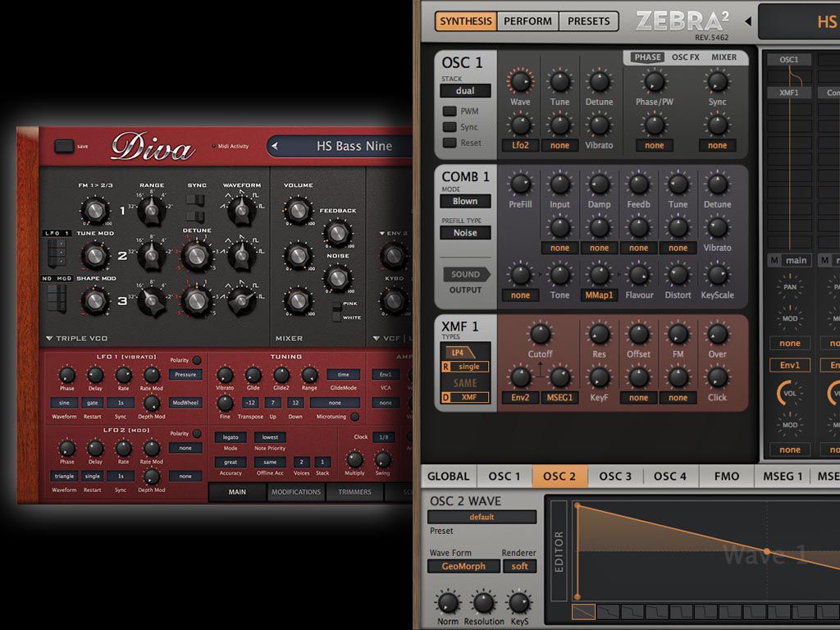
Task: Switch to the PERFORM tab
Action: [527, 21]
